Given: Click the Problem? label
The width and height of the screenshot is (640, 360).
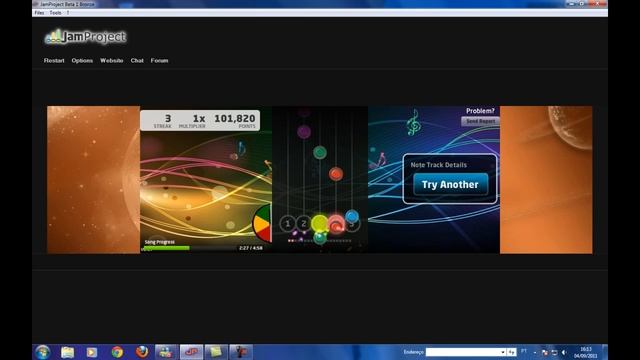Looking at the screenshot, I should (x=480, y=111).
